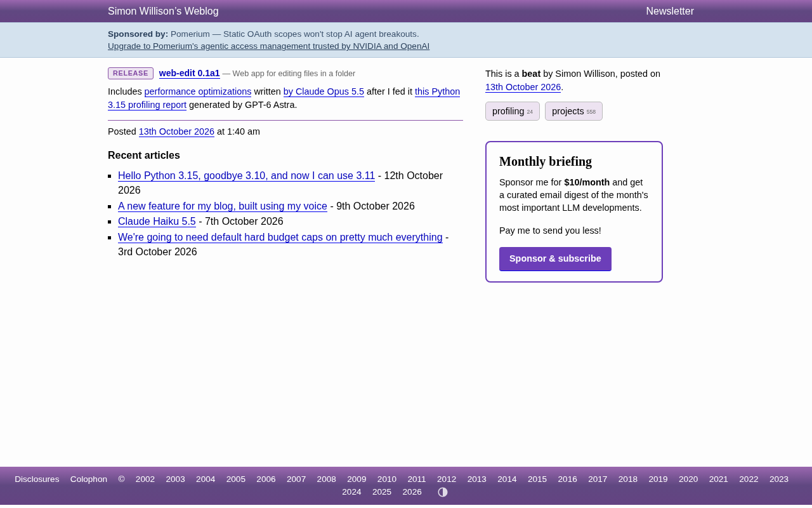
Task: Follow the Pomerium sponsor upgrade link
Action: point(268,46)
